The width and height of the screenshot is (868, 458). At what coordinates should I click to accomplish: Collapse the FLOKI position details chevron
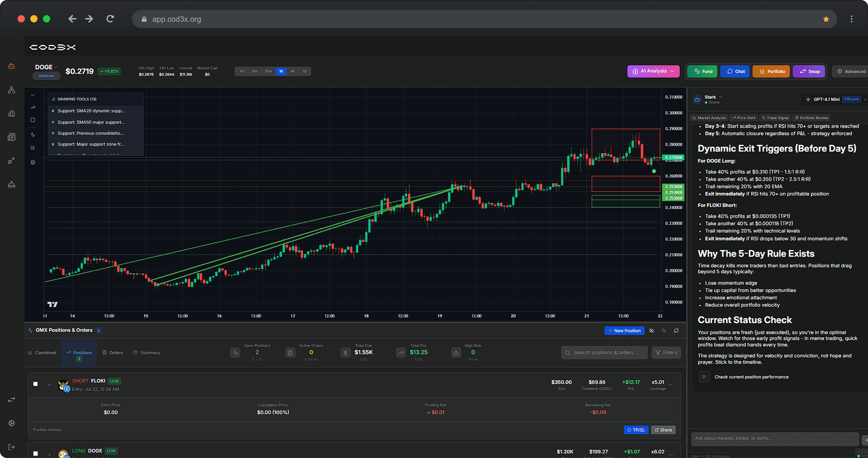[x=49, y=385]
